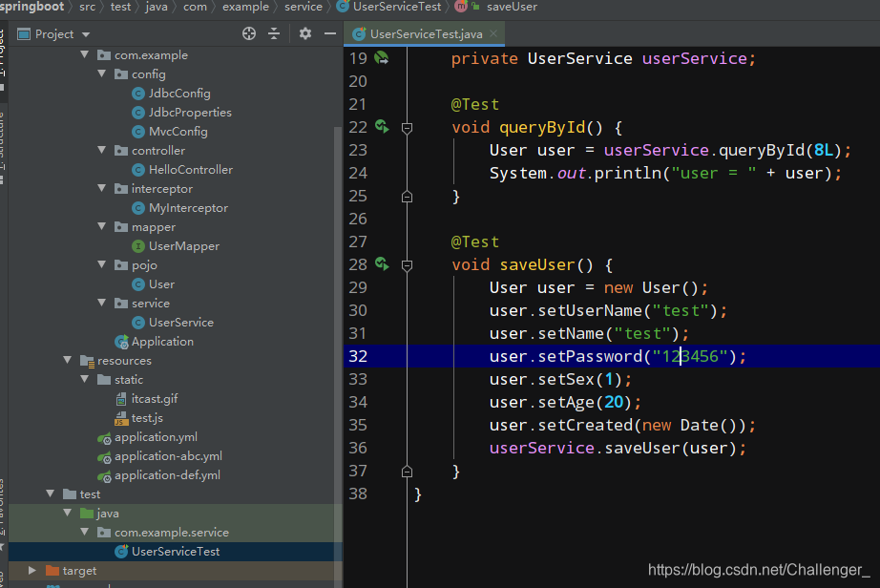
Task: Select the java test source folder
Action: click(x=99, y=513)
